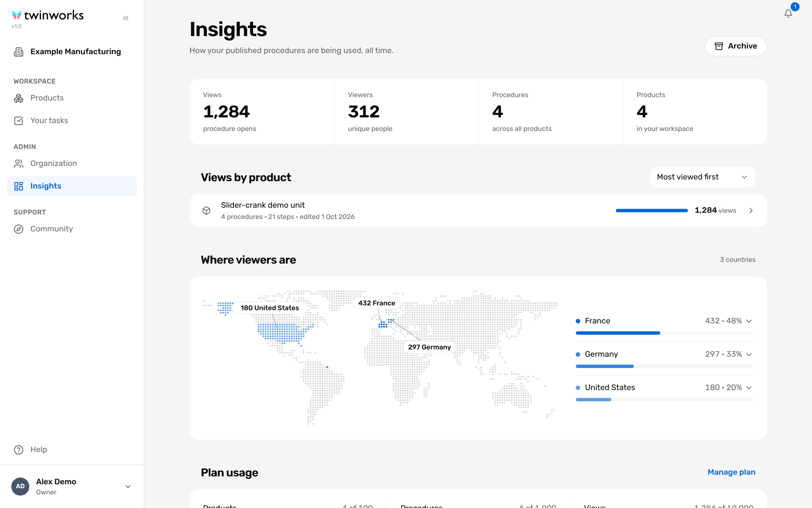Select the Example Manufacturing workspace name
Screen dimensions: 812x508
(x=76, y=52)
